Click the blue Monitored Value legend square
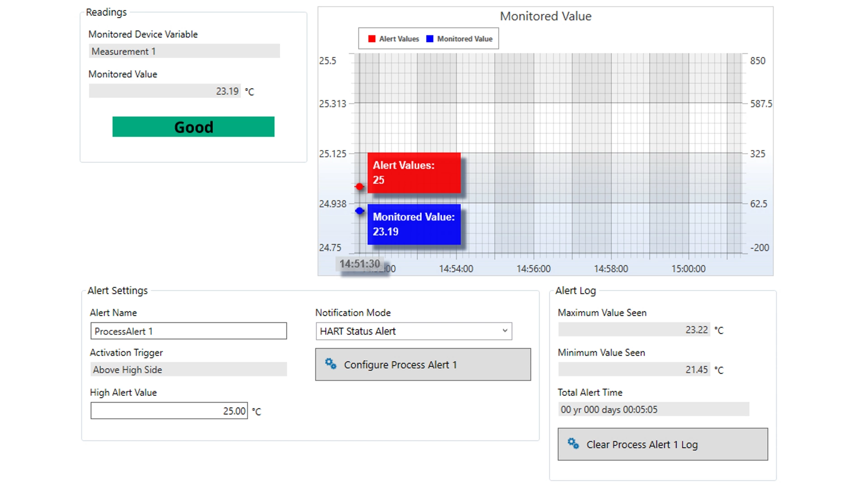This screenshot has width=868, height=488. tap(429, 39)
